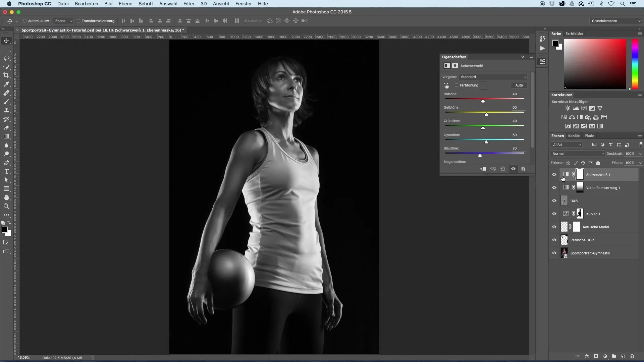Open layer styles fx menu

pos(587,356)
